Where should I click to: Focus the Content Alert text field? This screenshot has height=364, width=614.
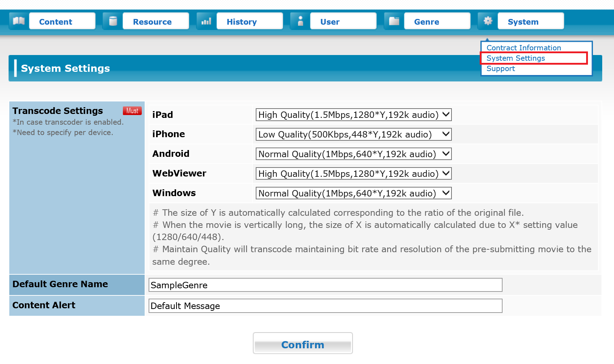click(x=325, y=306)
